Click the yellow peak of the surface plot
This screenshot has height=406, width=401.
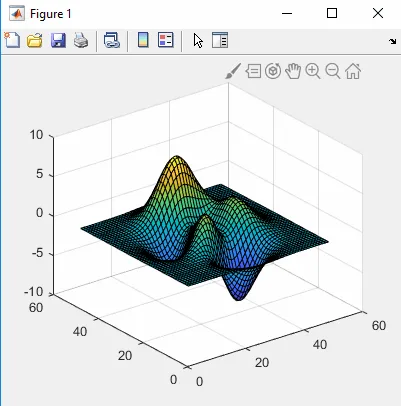(x=177, y=162)
